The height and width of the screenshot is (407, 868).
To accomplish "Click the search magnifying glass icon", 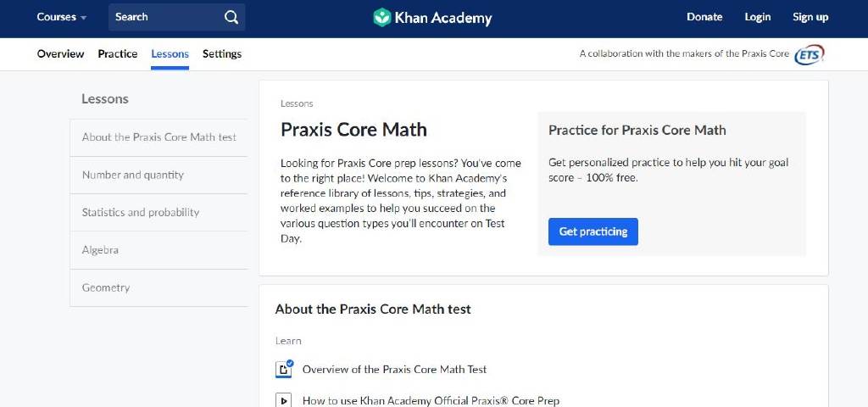I will (231, 17).
